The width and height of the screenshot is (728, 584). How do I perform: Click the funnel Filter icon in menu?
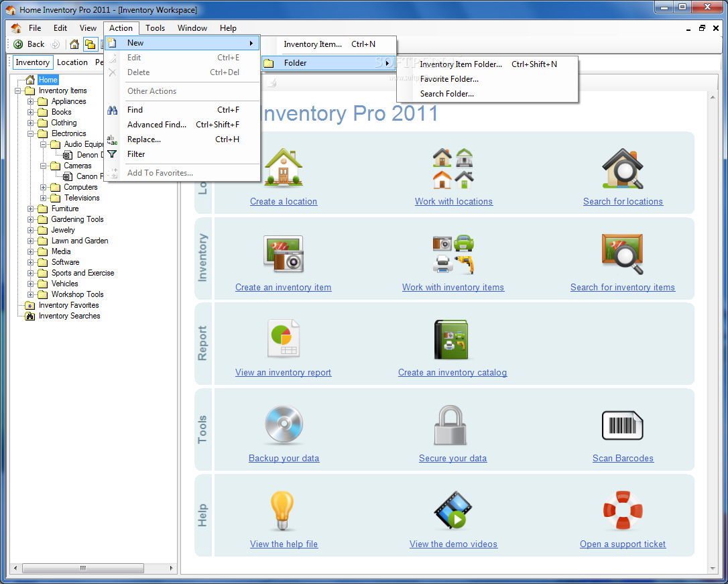pos(113,154)
